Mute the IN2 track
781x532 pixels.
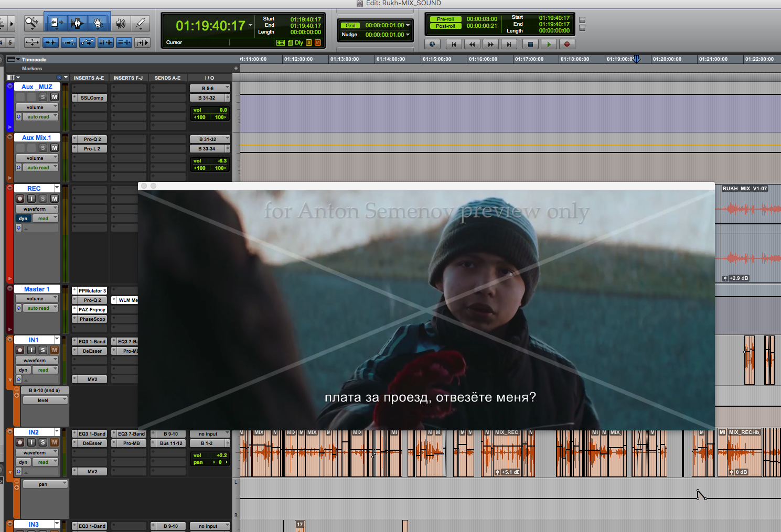54,442
